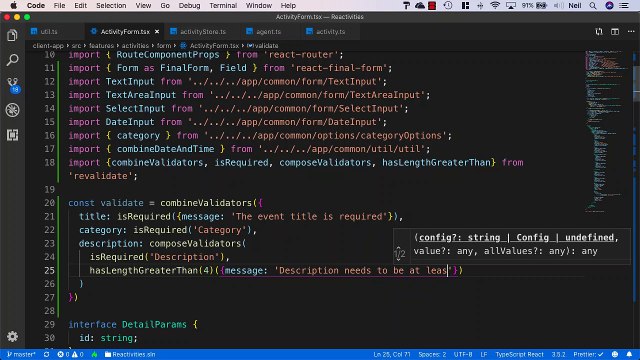Click the src breadcrumb

76,46
